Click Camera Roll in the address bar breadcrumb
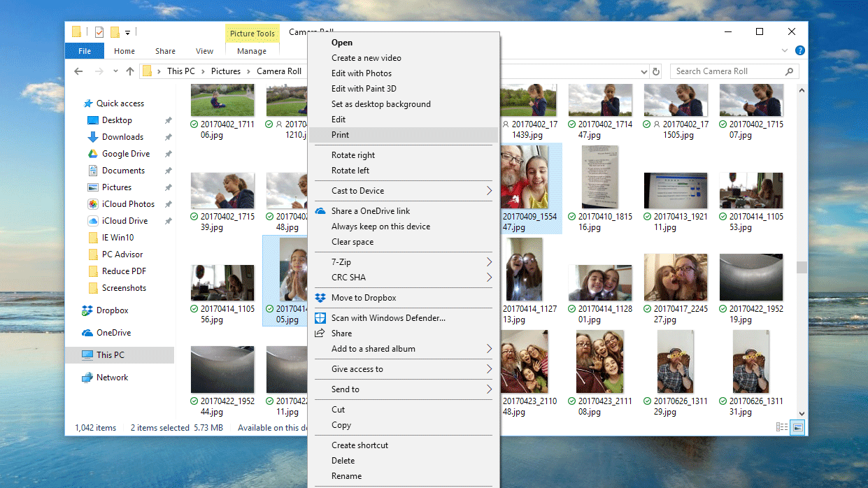 (279, 71)
